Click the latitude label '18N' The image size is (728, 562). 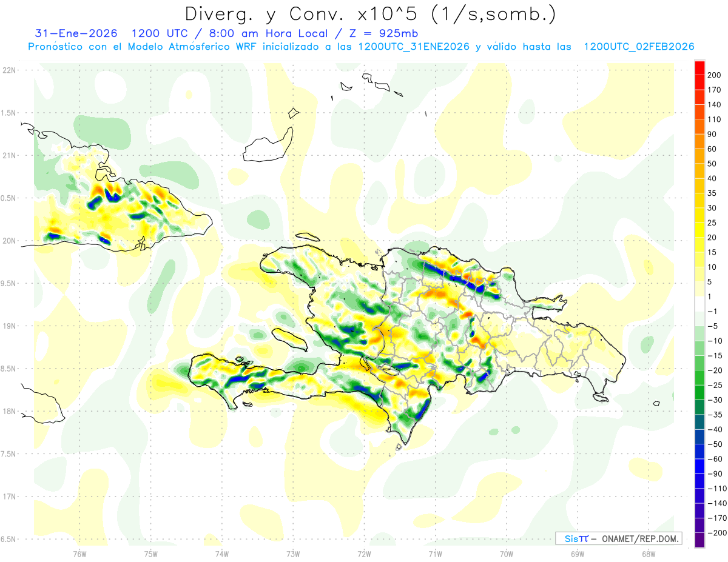[9, 412]
